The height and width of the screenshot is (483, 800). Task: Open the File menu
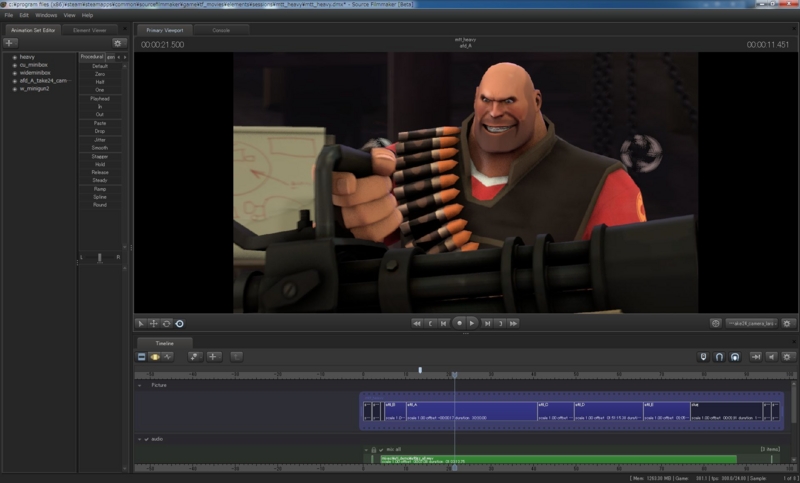9,15
